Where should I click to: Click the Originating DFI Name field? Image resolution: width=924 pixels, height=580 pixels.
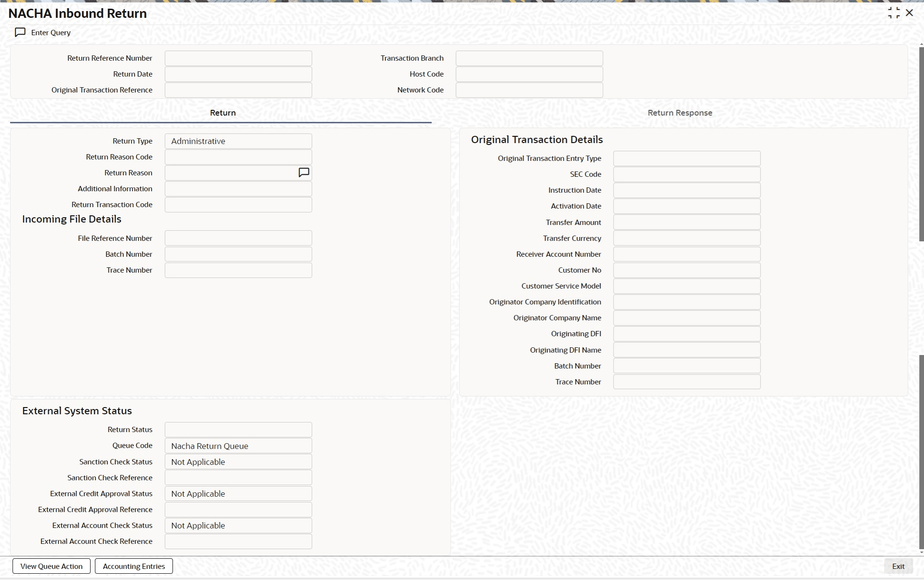tap(687, 350)
